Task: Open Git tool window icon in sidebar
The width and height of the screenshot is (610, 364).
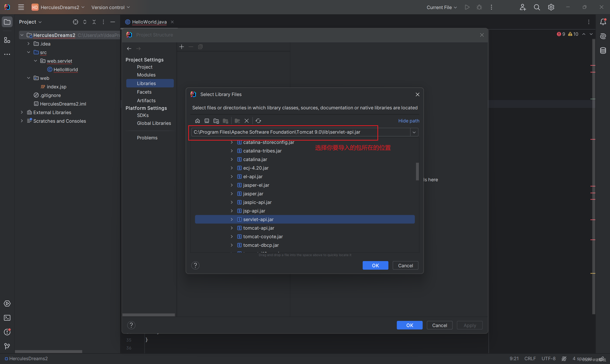Action: [7, 346]
